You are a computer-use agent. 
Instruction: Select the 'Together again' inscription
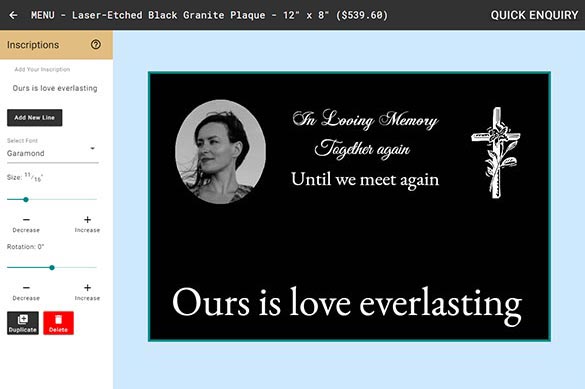pyautogui.click(x=362, y=149)
